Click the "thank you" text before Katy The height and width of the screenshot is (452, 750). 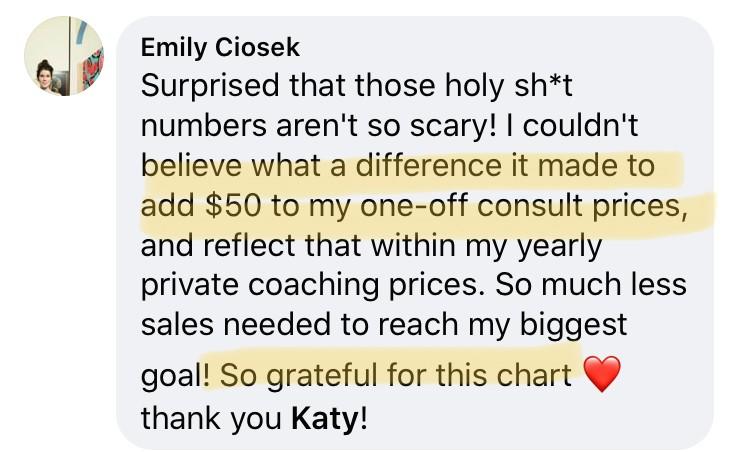tap(211, 416)
